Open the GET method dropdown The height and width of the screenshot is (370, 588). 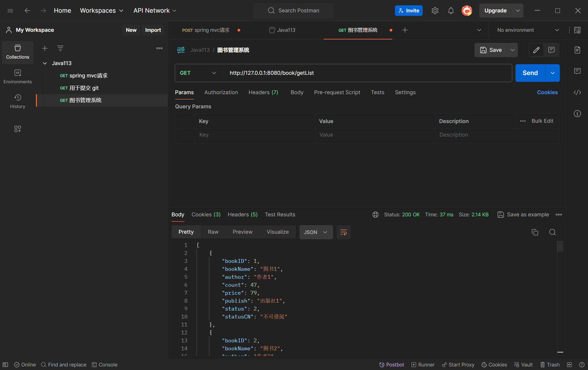[198, 73]
